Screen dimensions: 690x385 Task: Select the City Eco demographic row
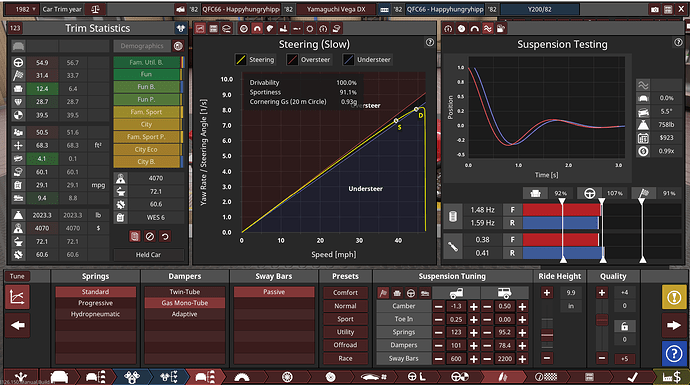click(148, 149)
